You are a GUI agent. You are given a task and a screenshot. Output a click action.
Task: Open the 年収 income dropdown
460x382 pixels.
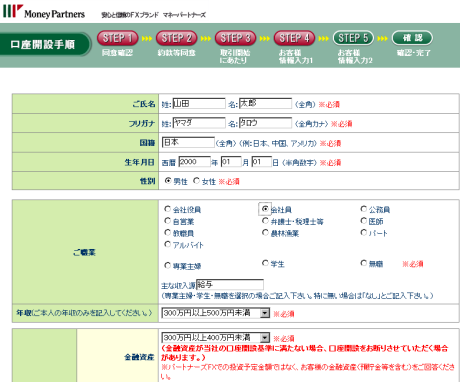(215, 313)
